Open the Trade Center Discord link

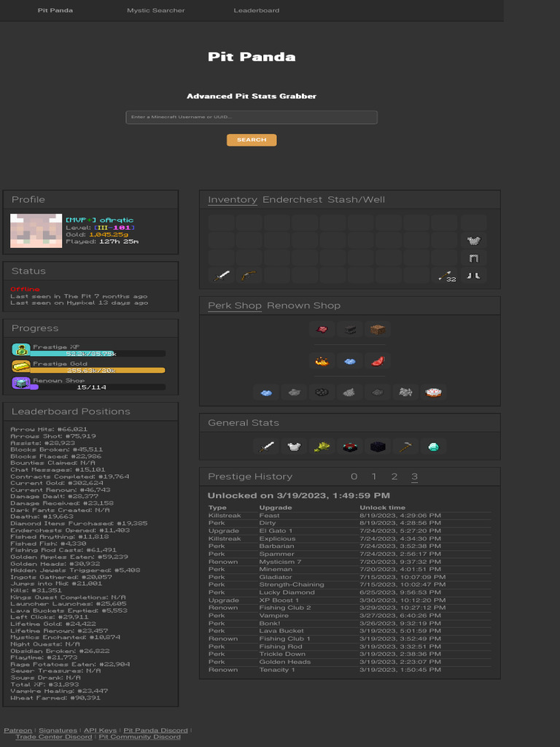click(54, 737)
